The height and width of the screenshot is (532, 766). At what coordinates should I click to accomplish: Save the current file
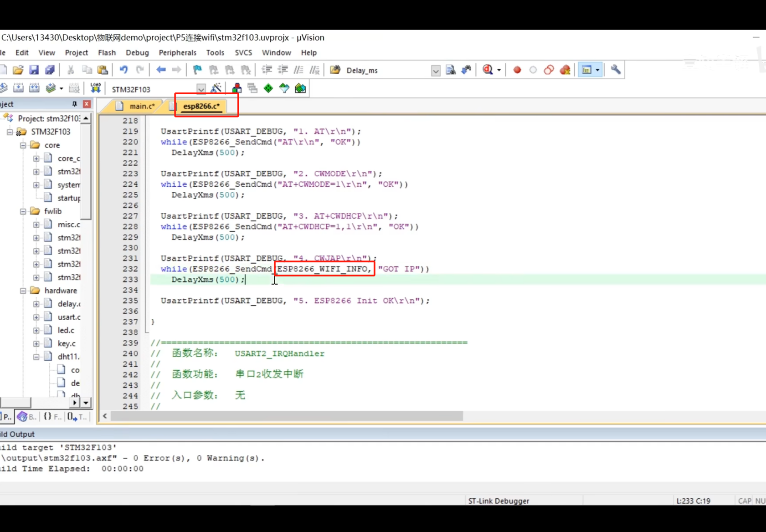(x=34, y=70)
